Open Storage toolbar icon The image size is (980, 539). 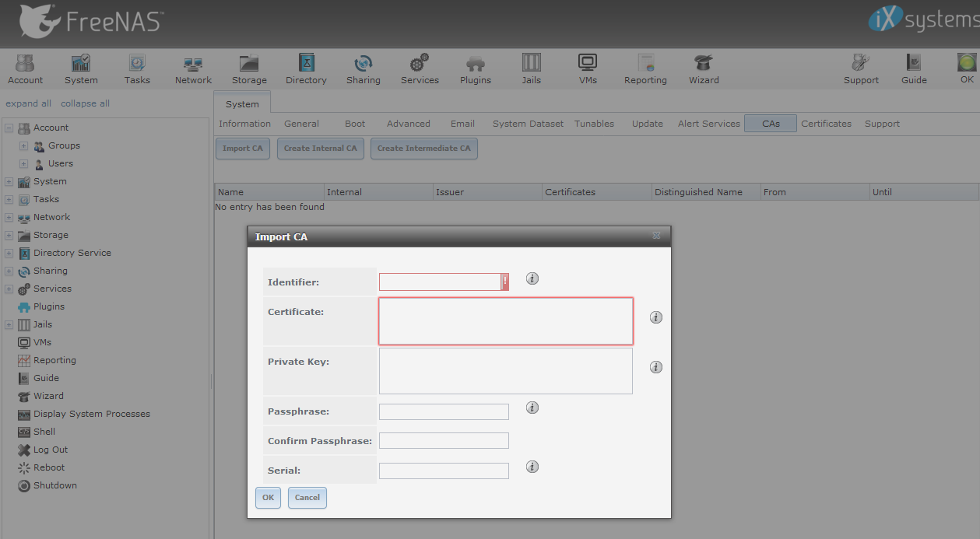(x=249, y=69)
